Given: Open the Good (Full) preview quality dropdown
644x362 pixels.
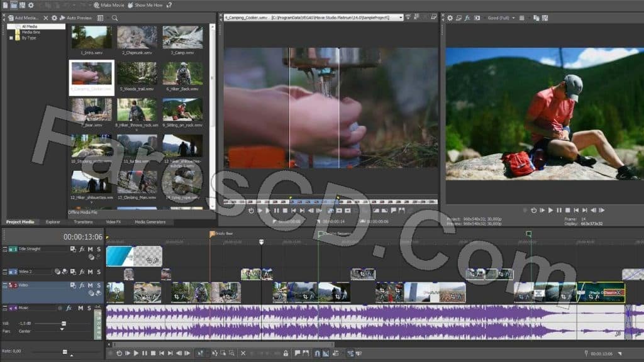Looking at the screenshot, I should (501, 18).
